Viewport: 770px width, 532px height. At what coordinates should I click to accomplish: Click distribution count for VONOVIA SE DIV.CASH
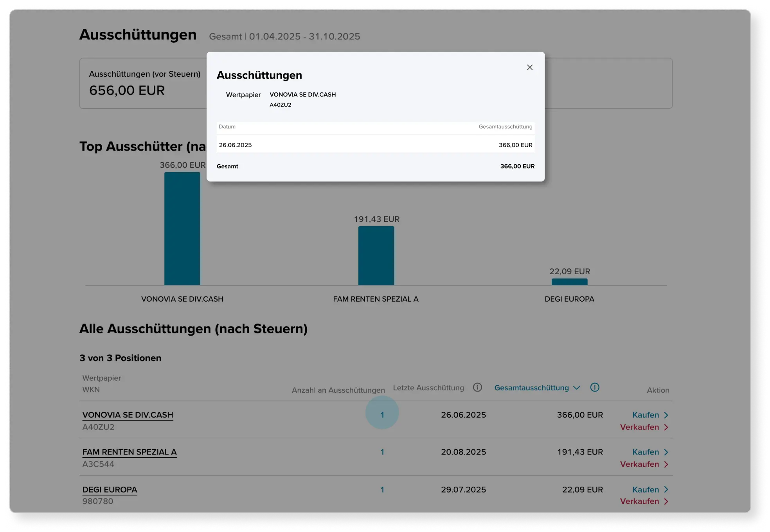click(x=382, y=415)
